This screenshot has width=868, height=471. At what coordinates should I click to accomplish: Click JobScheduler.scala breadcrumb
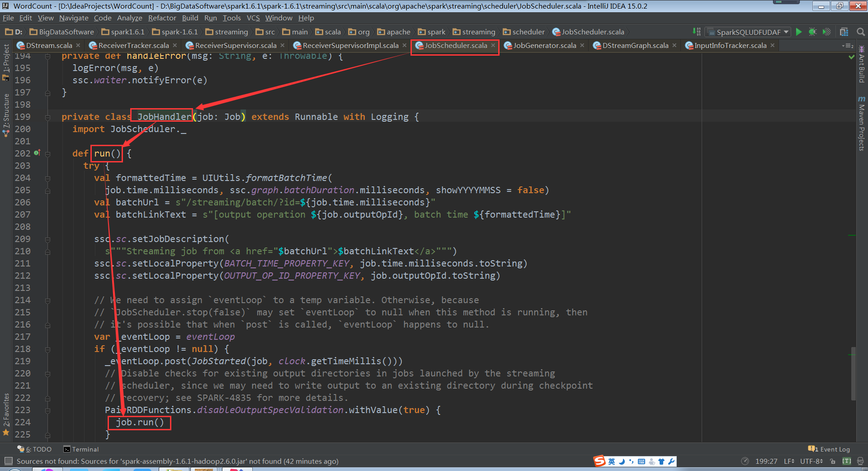coord(588,32)
